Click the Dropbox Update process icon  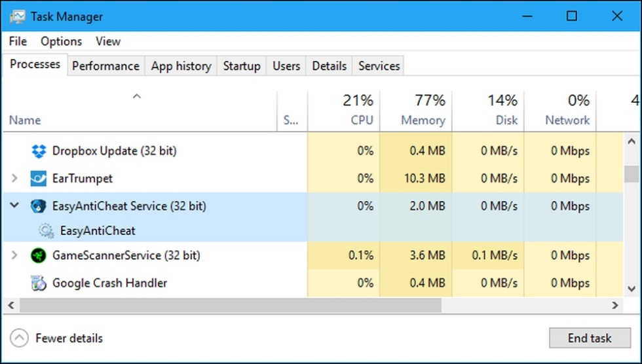(39, 151)
